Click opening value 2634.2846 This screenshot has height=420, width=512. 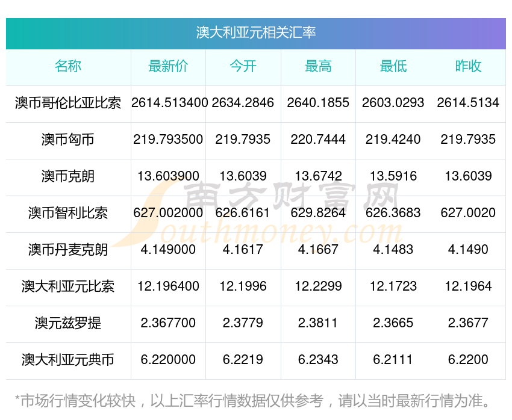tap(243, 103)
